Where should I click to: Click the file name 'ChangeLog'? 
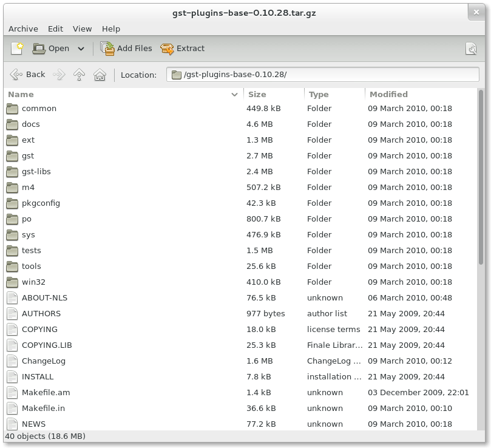(44, 361)
